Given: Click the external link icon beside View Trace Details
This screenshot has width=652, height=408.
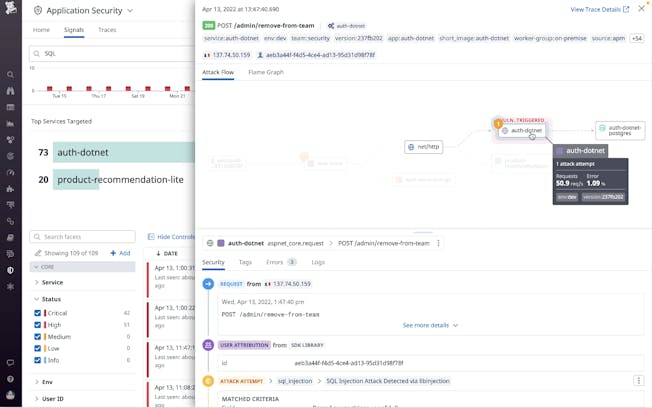Looking at the screenshot, I should coord(626,9).
